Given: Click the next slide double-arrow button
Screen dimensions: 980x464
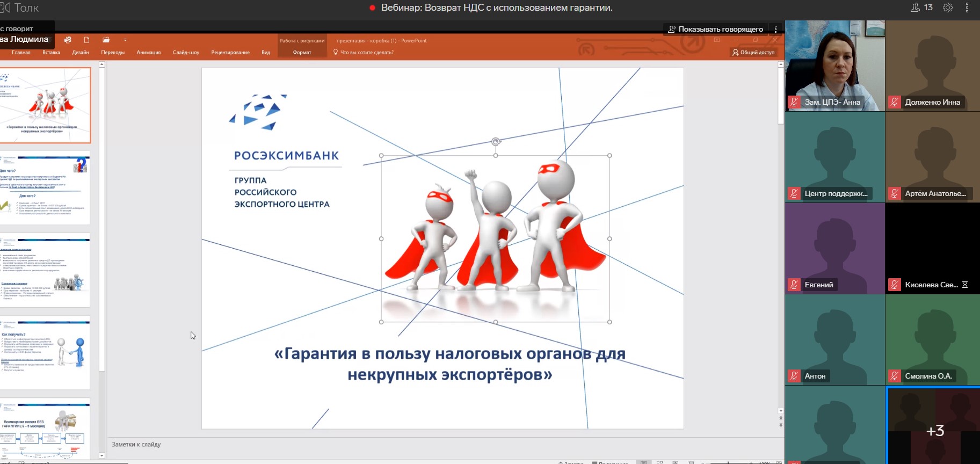Looking at the screenshot, I should pos(781,425).
